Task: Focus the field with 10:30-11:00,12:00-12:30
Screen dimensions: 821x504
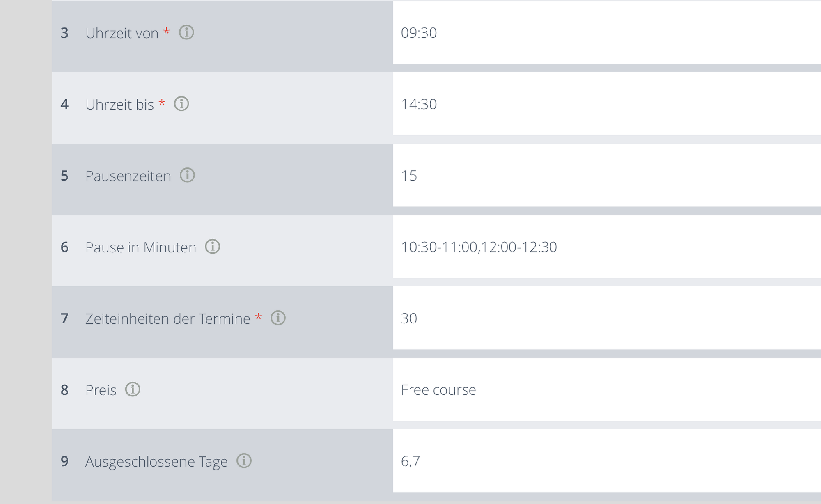Action: pos(607,247)
